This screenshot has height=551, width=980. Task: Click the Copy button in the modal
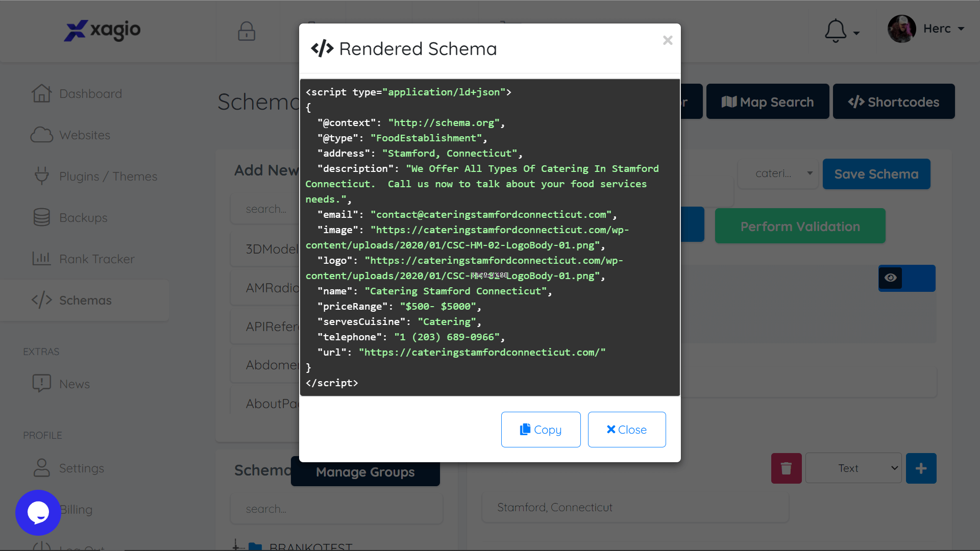541,429
